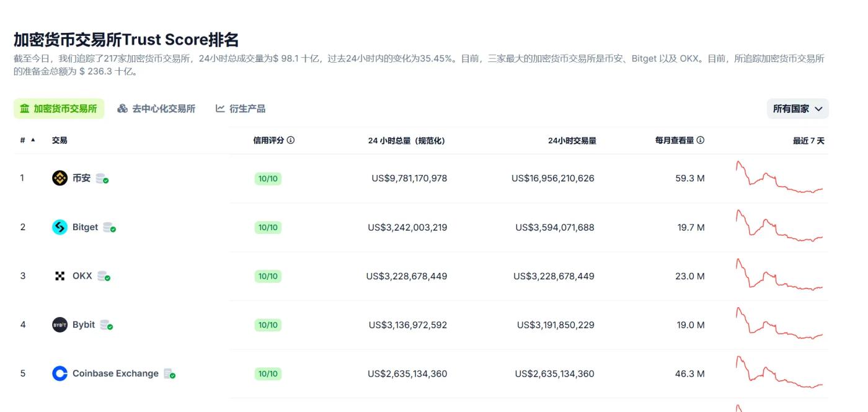Viewport: 868px width, 412px height.
Task: Click the Binance exchange logo icon
Action: click(x=60, y=179)
